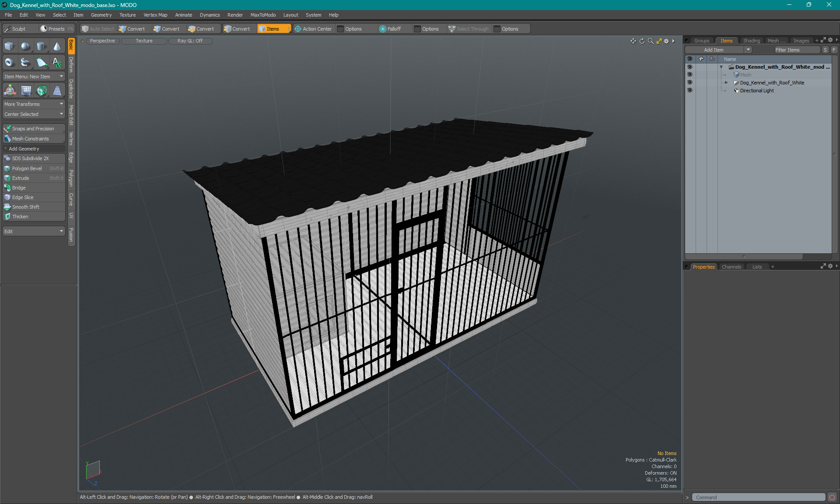Screen dimensions: 840x504
Task: Open the Add Item dropdown arrow
Action: 748,50
